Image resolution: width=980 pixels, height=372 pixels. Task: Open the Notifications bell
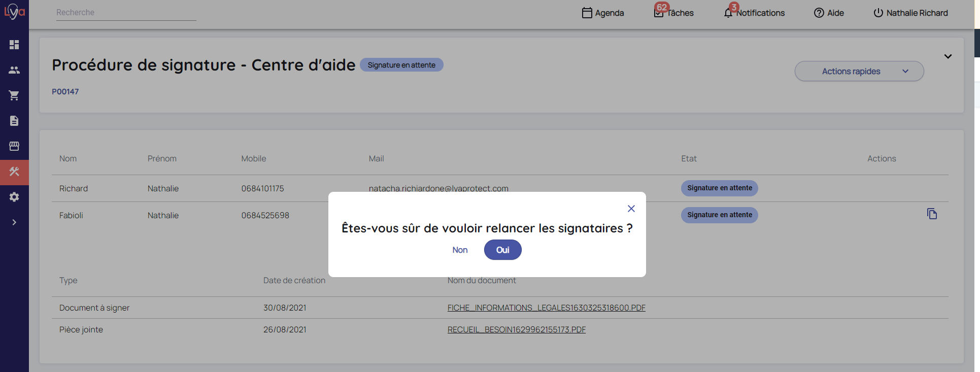point(754,13)
